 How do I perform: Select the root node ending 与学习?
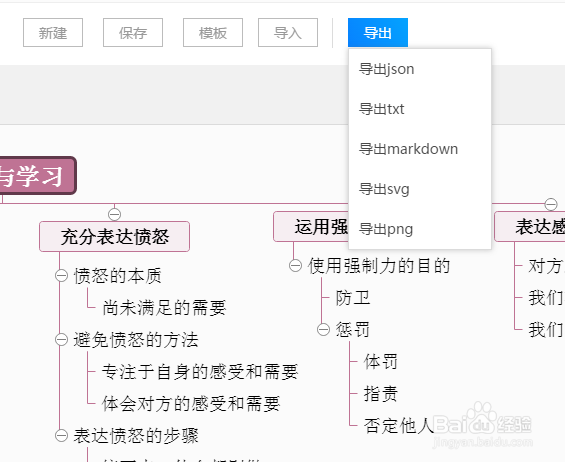tap(36, 176)
